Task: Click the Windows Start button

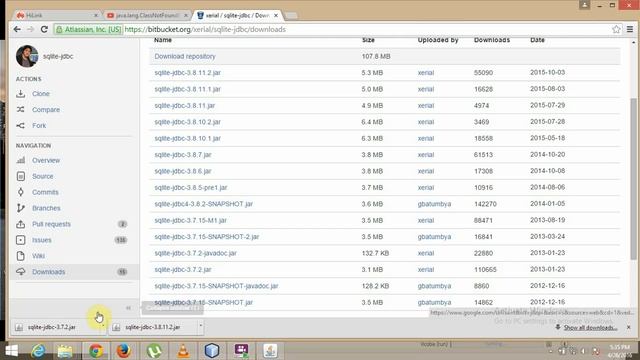Action: pos(12,351)
